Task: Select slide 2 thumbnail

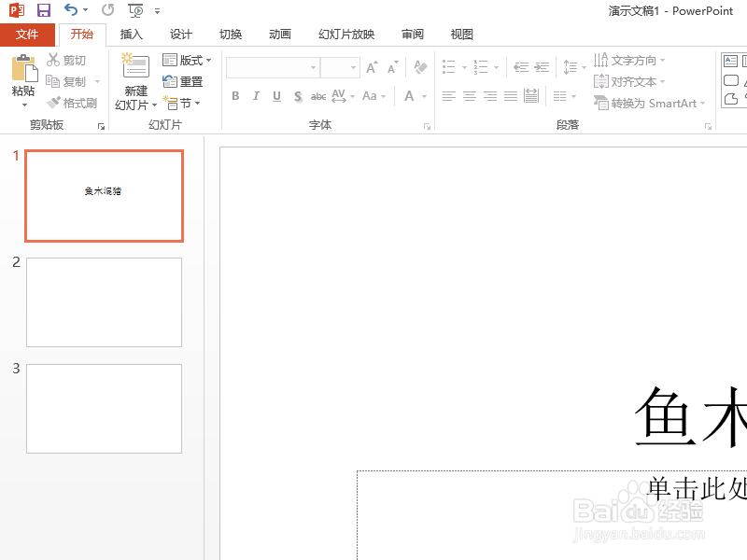Action: click(104, 302)
